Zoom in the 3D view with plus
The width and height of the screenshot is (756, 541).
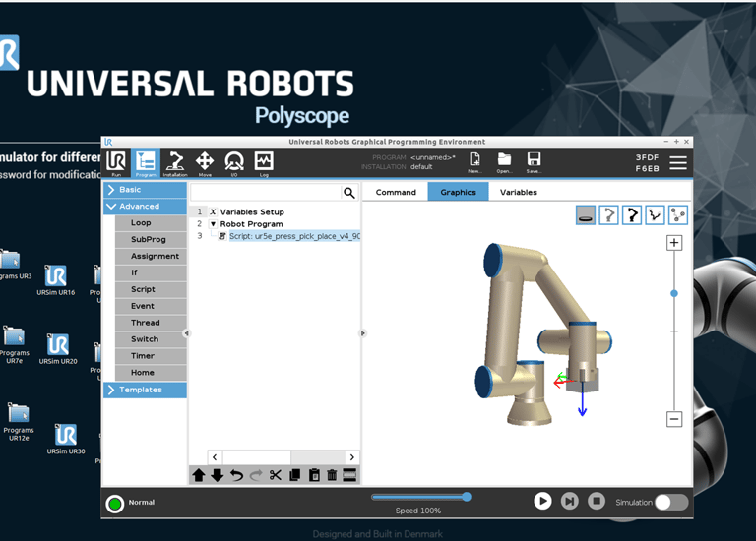pyautogui.click(x=674, y=243)
